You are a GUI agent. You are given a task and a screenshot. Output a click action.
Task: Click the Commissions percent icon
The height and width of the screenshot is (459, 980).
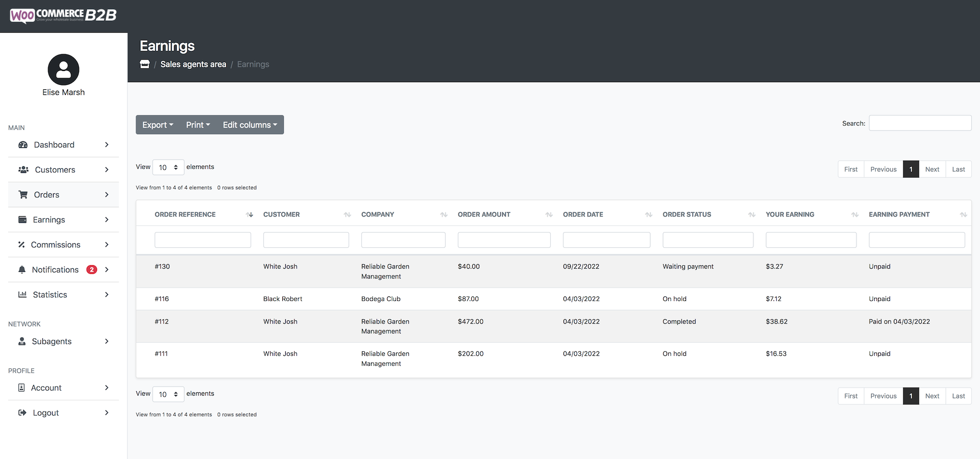(x=21, y=245)
